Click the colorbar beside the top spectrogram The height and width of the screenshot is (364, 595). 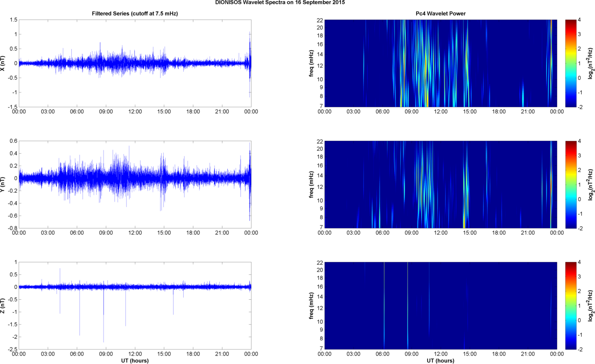point(572,63)
